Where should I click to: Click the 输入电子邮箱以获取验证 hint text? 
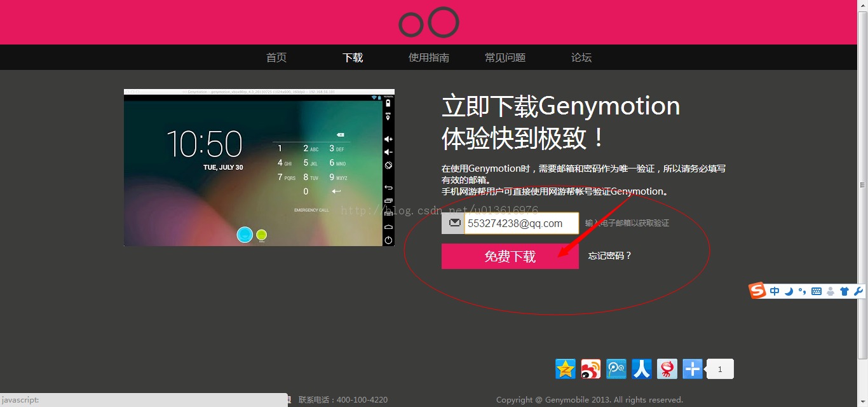[x=627, y=223]
